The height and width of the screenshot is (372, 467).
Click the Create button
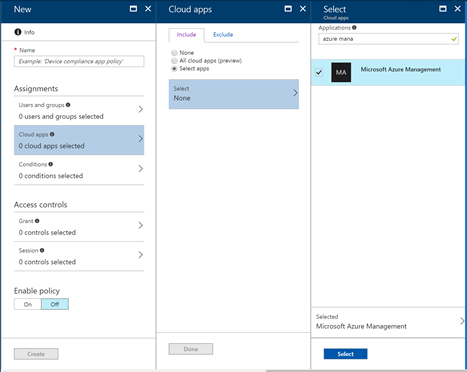coord(36,354)
